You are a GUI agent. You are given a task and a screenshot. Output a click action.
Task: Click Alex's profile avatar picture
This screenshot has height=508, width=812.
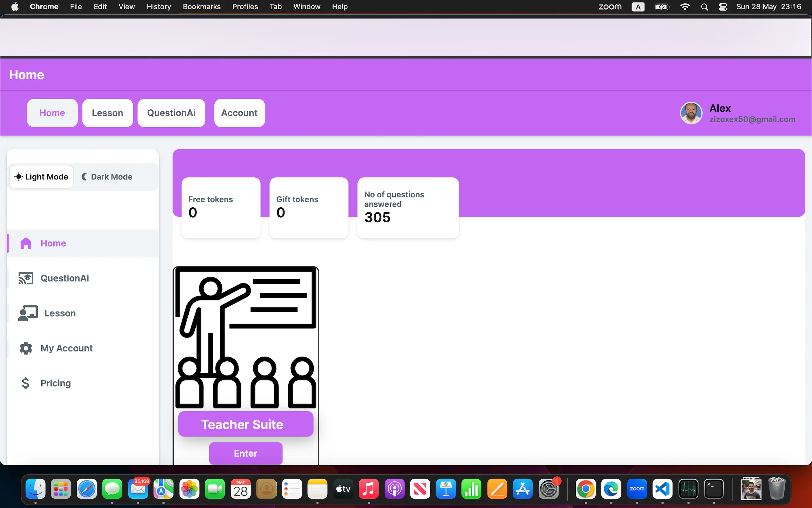click(691, 113)
